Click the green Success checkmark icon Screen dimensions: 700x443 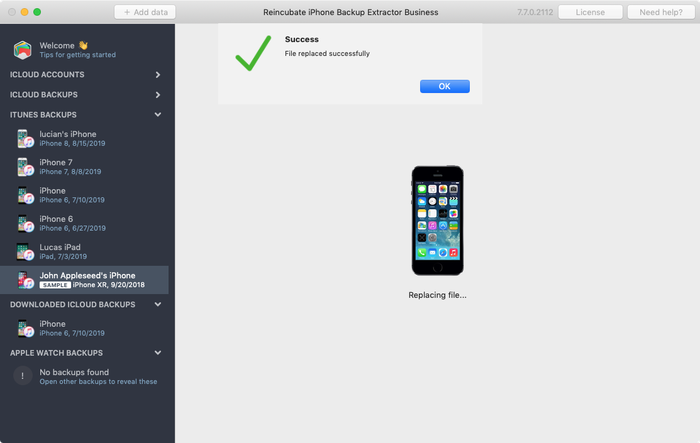[x=253, y=53]
